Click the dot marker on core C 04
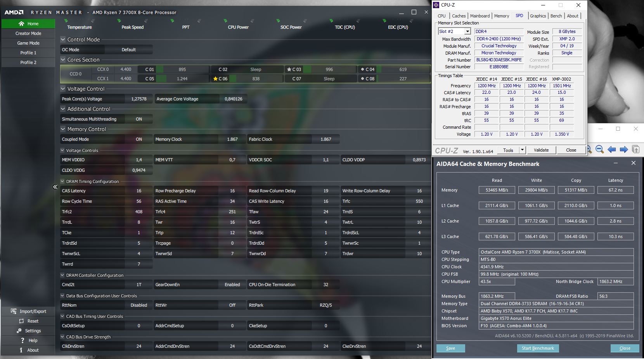644x359 pixels. [x=362, y=69]
